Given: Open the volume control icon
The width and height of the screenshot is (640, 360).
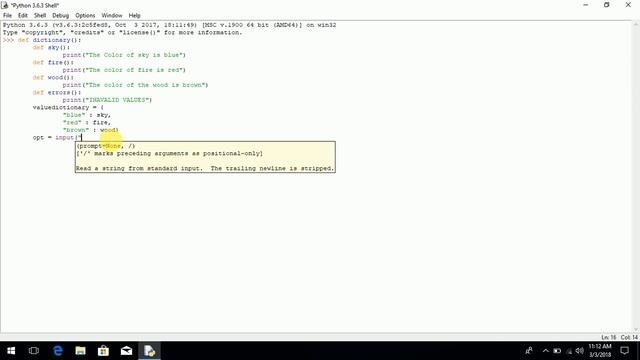Looking at the screenshot, I should (579, 351).
